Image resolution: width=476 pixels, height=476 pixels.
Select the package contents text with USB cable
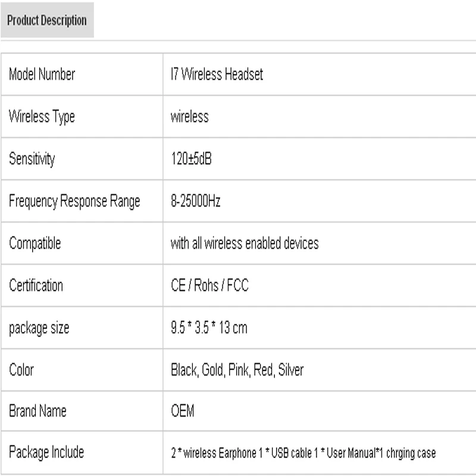303,453
